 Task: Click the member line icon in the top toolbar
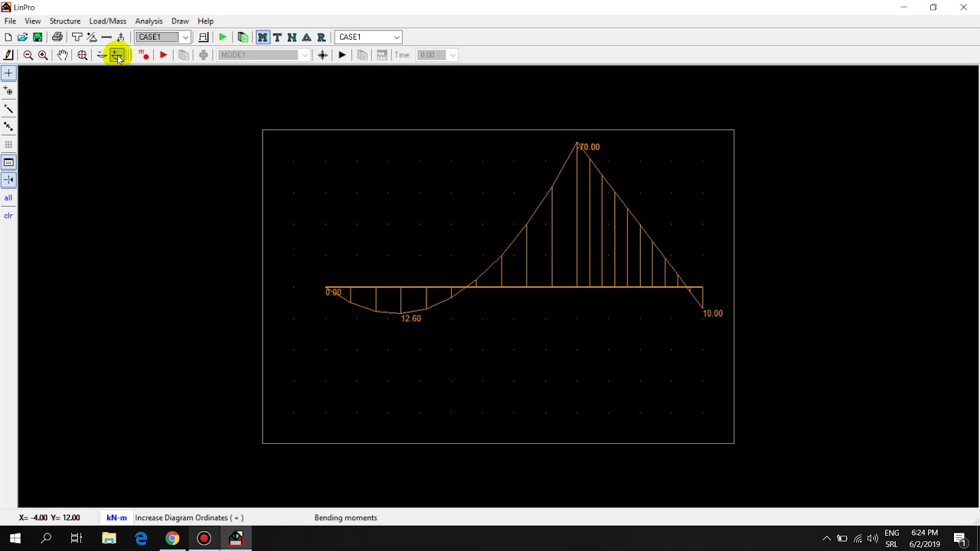[106, 37]
